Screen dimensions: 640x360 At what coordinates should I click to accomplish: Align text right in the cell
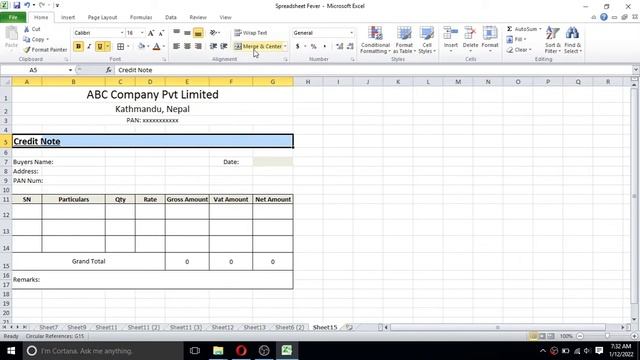click(x=198, y=47)
